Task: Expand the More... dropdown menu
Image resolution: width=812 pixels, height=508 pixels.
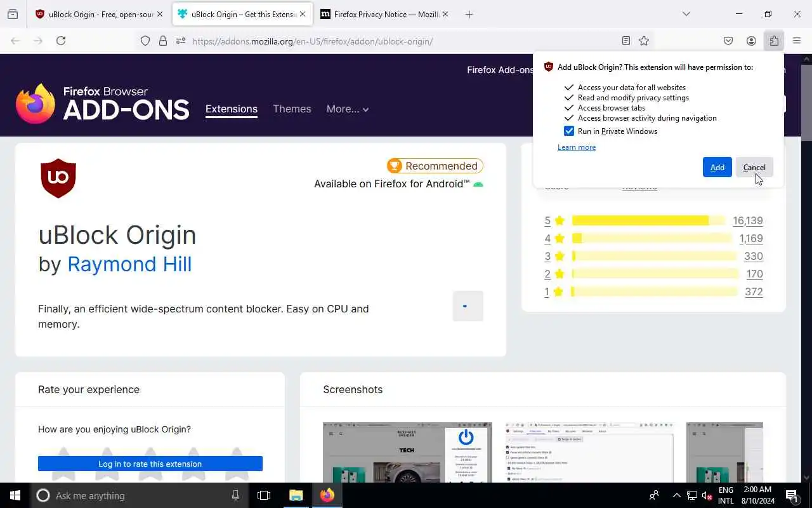Action: click(348, 109)
